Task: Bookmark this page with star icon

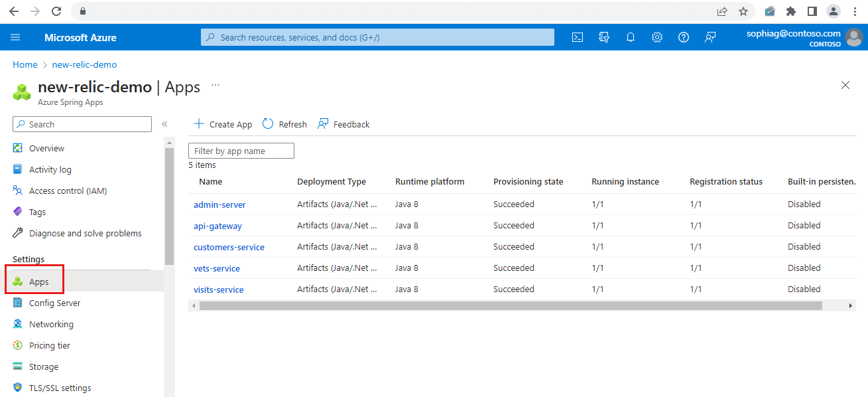Action: tap(743, 11)
